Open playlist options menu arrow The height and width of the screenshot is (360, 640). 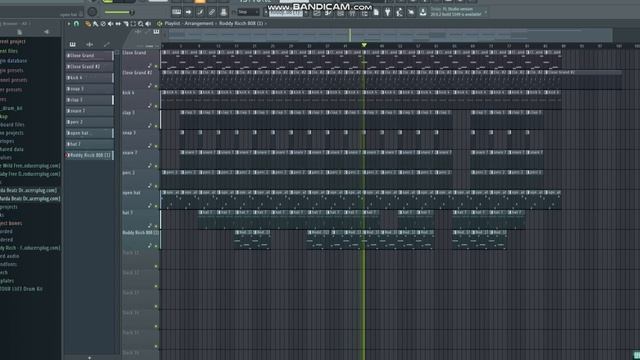pos(69,24)
